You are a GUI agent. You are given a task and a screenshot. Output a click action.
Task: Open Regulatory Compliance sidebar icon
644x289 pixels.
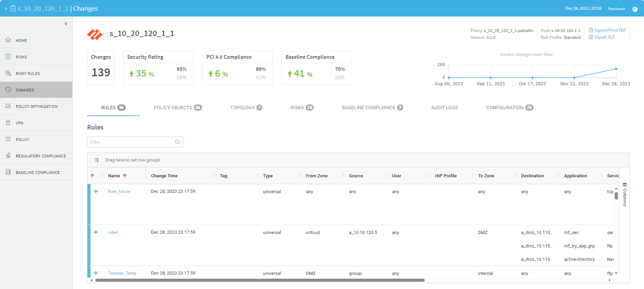[x=8, y=156]
